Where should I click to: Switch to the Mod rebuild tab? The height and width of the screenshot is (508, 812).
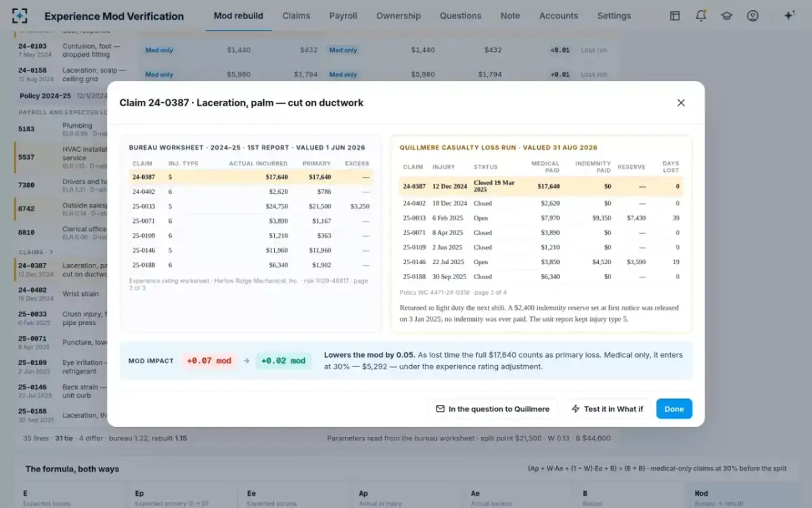(238, 16)
